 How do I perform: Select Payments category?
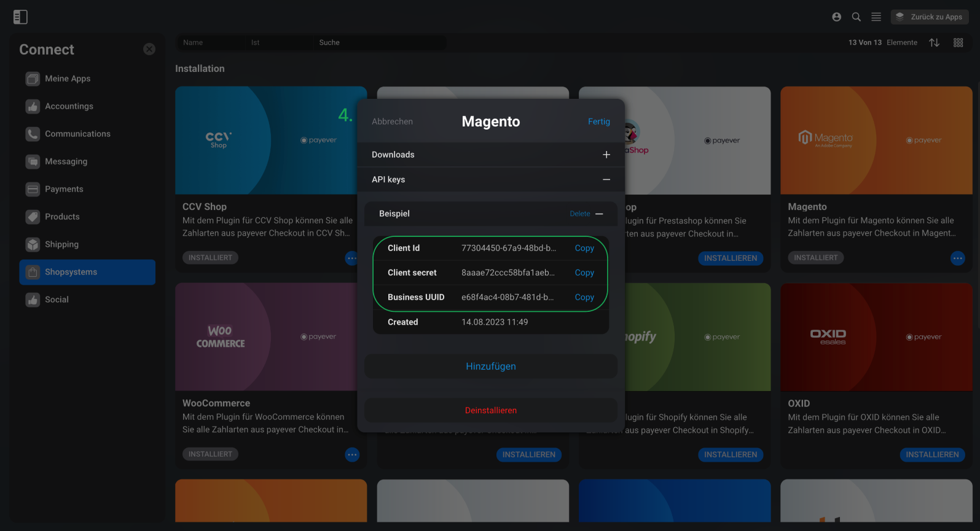click(x=87, y=189)
